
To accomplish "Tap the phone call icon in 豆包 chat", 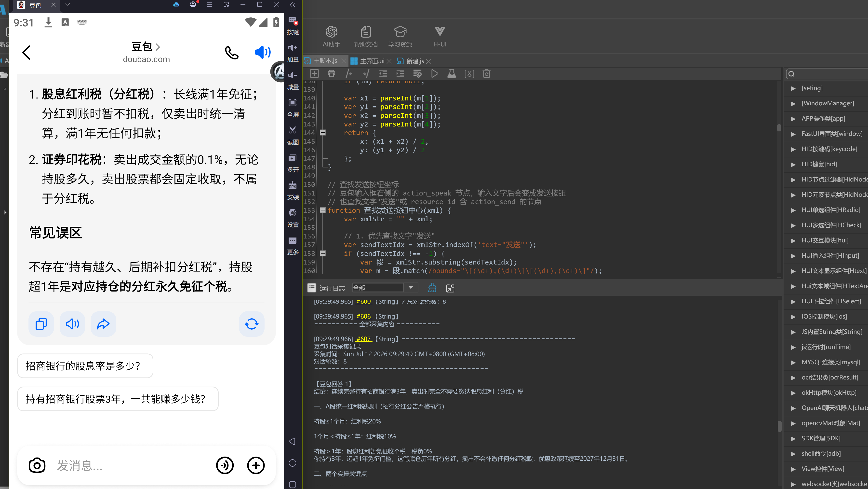I will 232,53.
